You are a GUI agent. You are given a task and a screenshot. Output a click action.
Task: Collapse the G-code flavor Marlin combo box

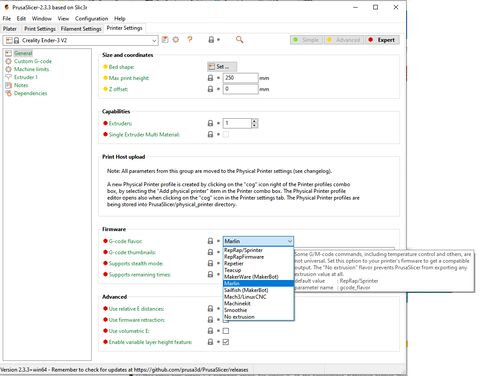point(258,241)
